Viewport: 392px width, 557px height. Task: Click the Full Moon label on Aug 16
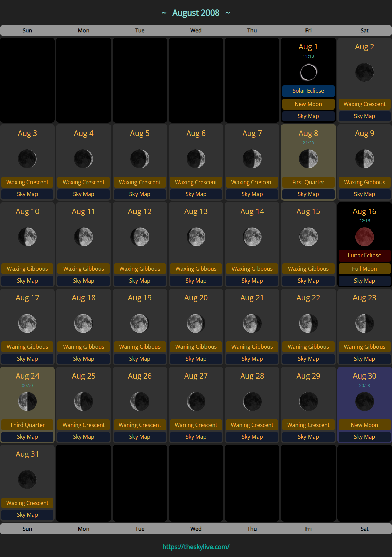364,269
